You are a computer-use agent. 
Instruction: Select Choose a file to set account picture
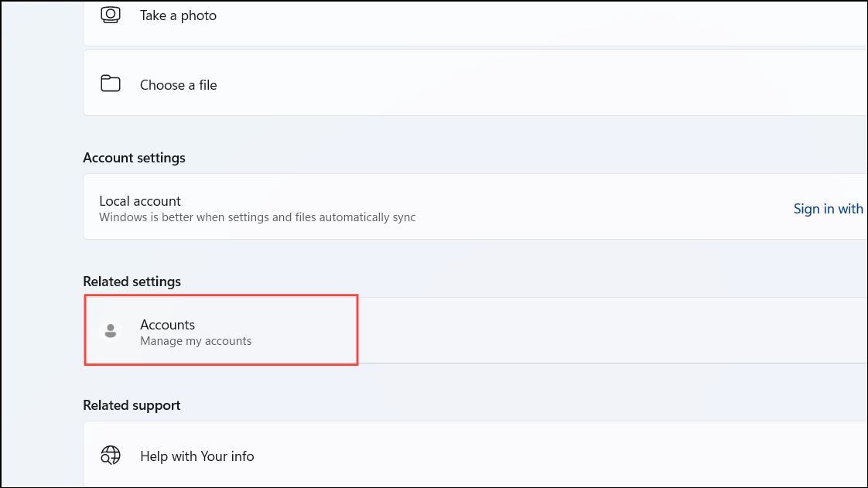(178, 83)
